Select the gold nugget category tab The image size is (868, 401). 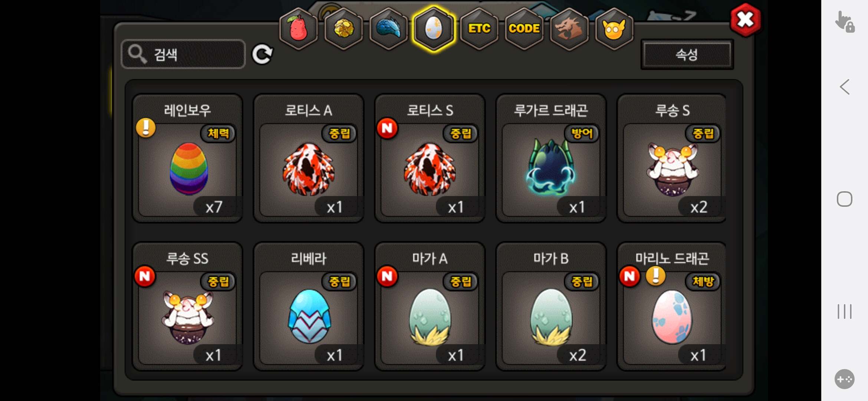click(x=343, y=29)
